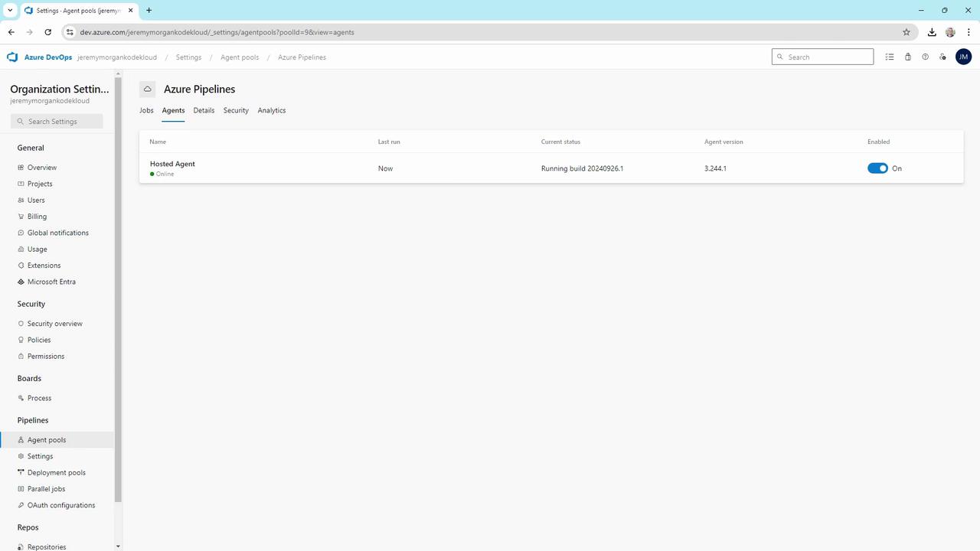Switch to the Analytics tab
The image size is (980, 551).
point(272,110)
